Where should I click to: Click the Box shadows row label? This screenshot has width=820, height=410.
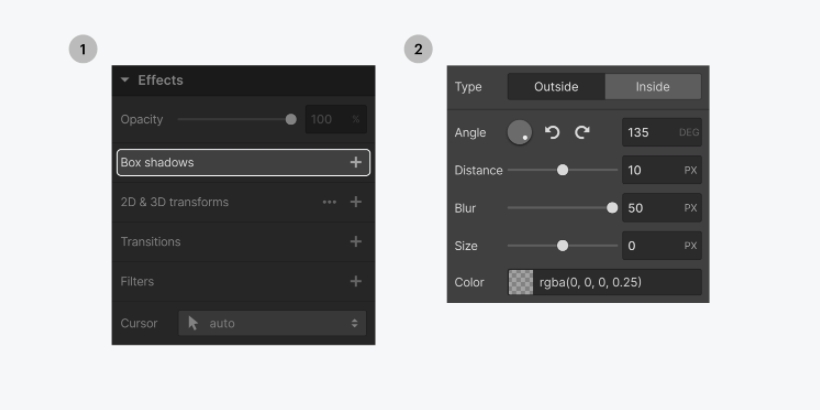coord(157,162)
